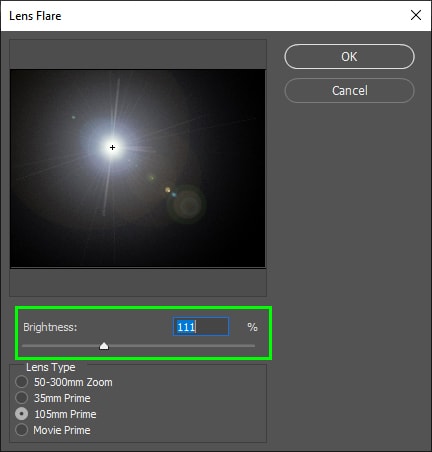
Task: Select the 35mm Prime lens type
Action: click(21, 398)
